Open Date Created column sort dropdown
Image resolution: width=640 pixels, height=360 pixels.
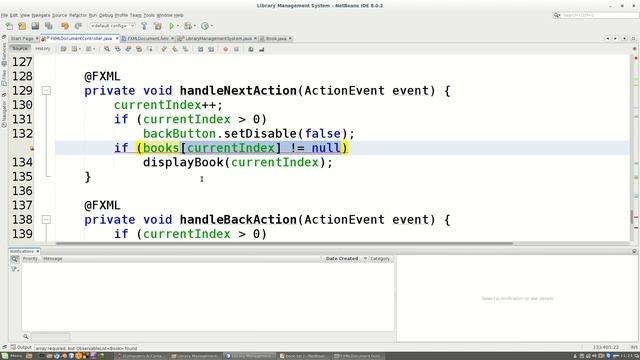coord(365,259)
